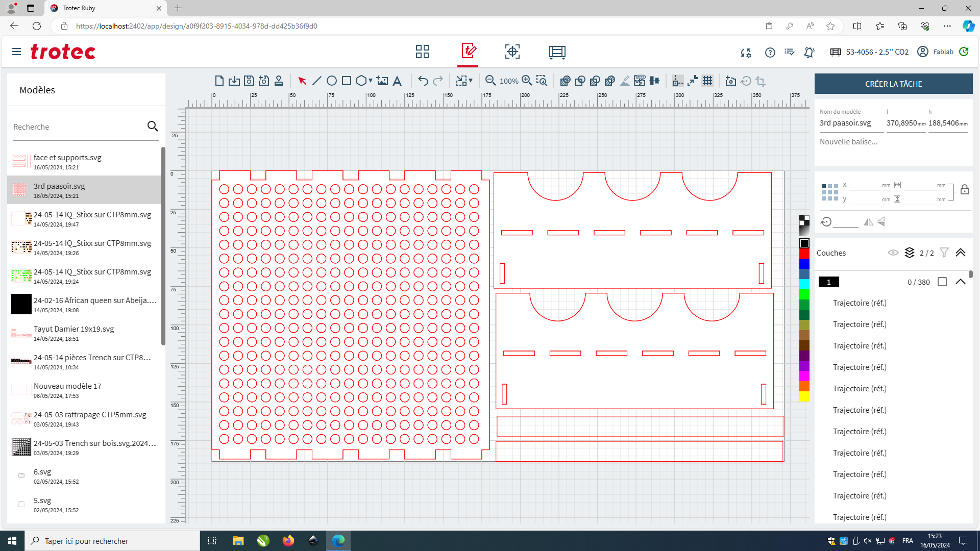Open the polygon tool dropdown arrow
The height and width of the screenshot is (551, 980).
click(x=371, y=81)
